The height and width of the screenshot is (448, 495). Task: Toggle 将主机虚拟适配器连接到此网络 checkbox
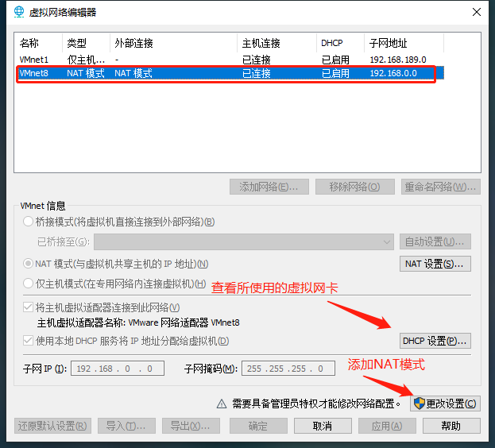(28, 307)
